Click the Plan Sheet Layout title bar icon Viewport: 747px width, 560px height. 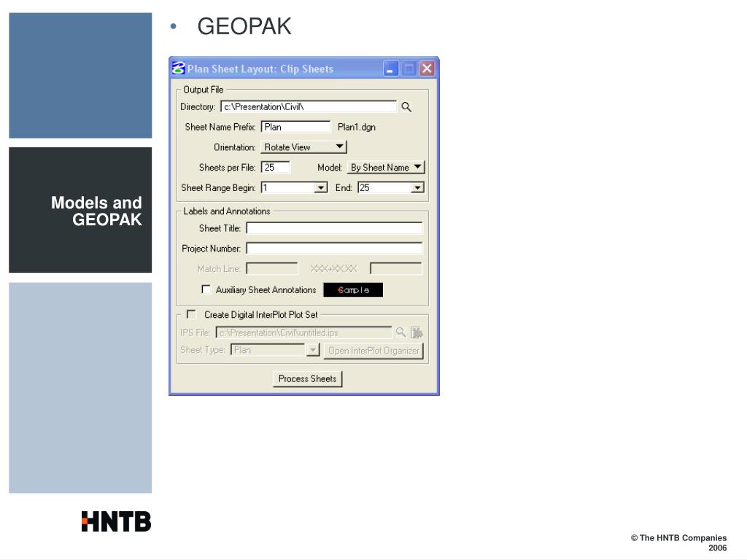pos(178,68)
